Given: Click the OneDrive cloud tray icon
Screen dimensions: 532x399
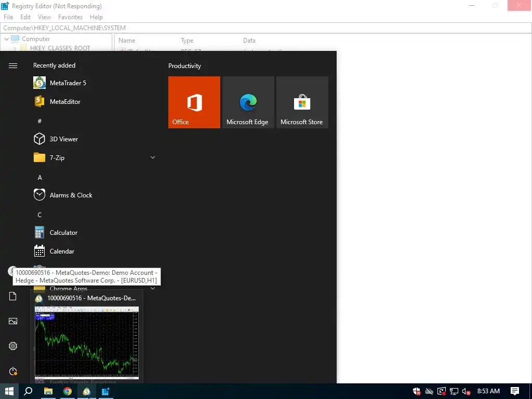Looking at the screenshot, I should tap(429, 392).
